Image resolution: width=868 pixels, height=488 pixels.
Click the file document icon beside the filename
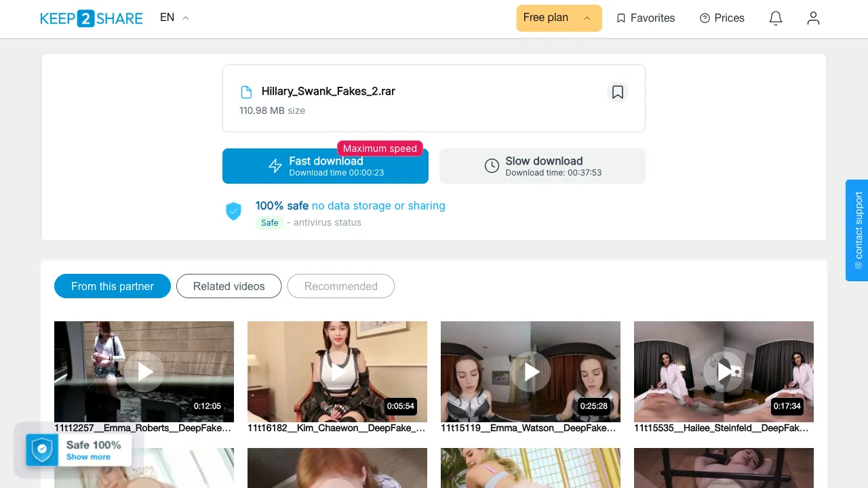tap(246, 92)
